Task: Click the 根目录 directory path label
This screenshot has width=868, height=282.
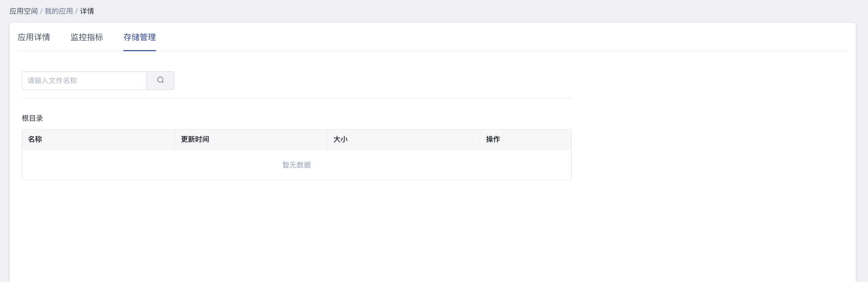Action: click(x=32, y=118)
